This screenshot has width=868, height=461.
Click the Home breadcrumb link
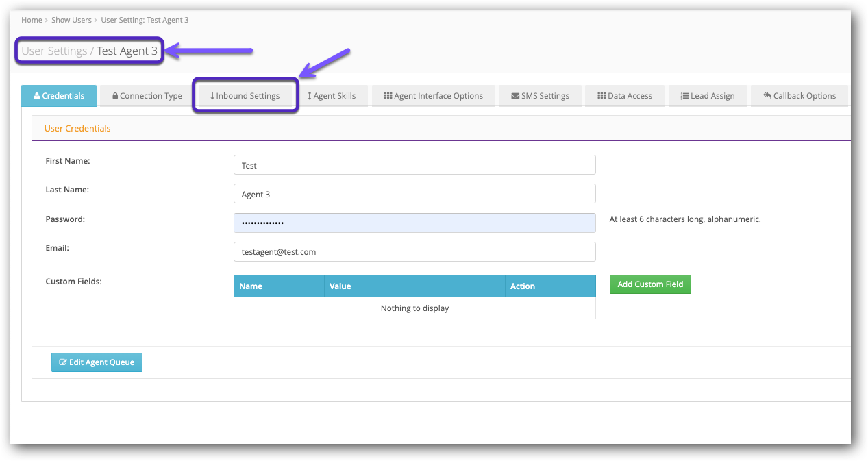point(32,20)
